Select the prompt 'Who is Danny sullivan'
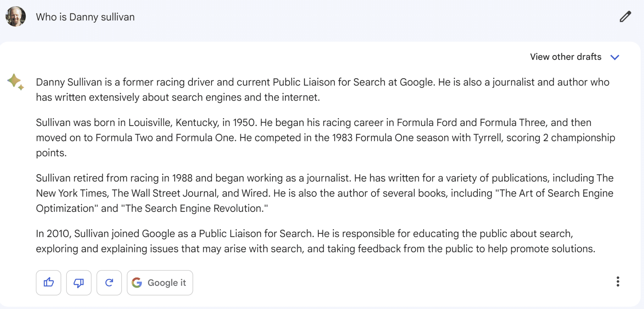This screenshot has width=644, height=309. coord(85,17)
